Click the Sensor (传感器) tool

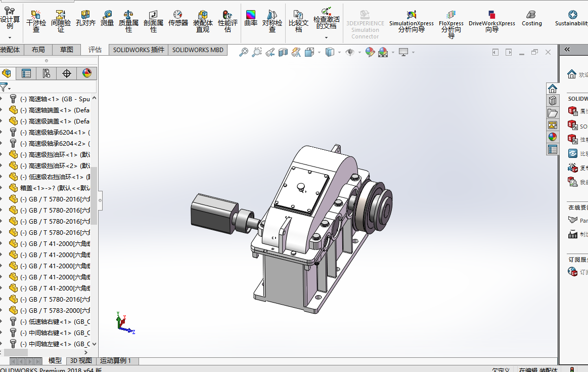(178, 18)
